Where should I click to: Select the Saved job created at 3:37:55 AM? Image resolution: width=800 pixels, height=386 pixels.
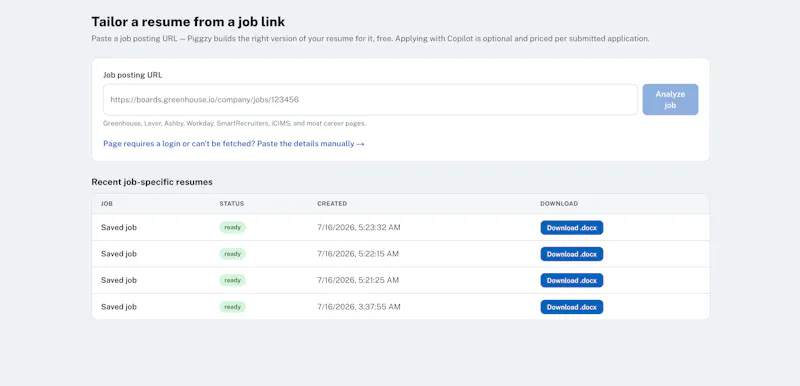pyautogui.click(x=119, y=307)
